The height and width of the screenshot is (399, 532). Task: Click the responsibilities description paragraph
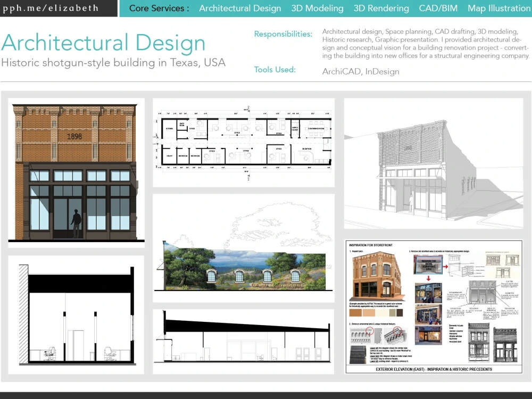coord(426,44)
